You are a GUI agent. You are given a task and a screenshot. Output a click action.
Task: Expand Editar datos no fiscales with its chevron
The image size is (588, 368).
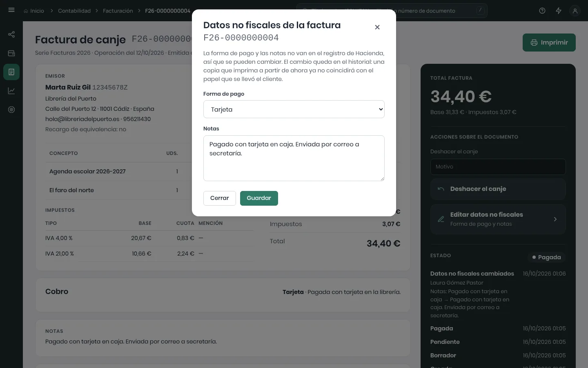(x=555, y=219)
